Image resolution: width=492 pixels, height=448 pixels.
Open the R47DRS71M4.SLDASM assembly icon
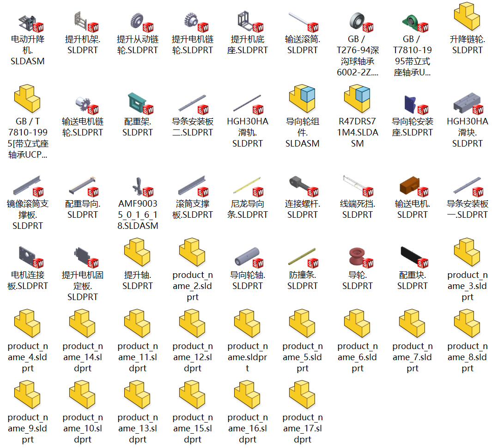pyautogui.click(x=357, y=98)
